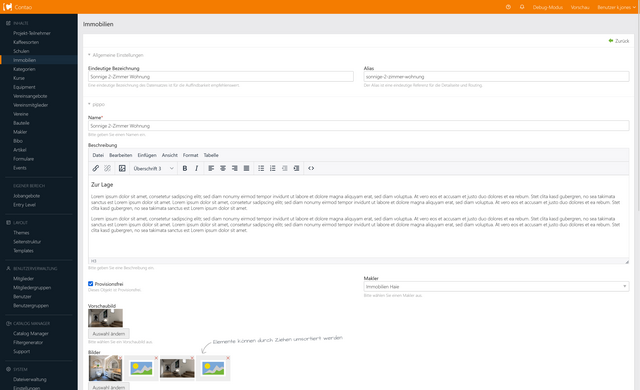
Task: Collapse the pippo section
Action: click(x=96, y=104)
